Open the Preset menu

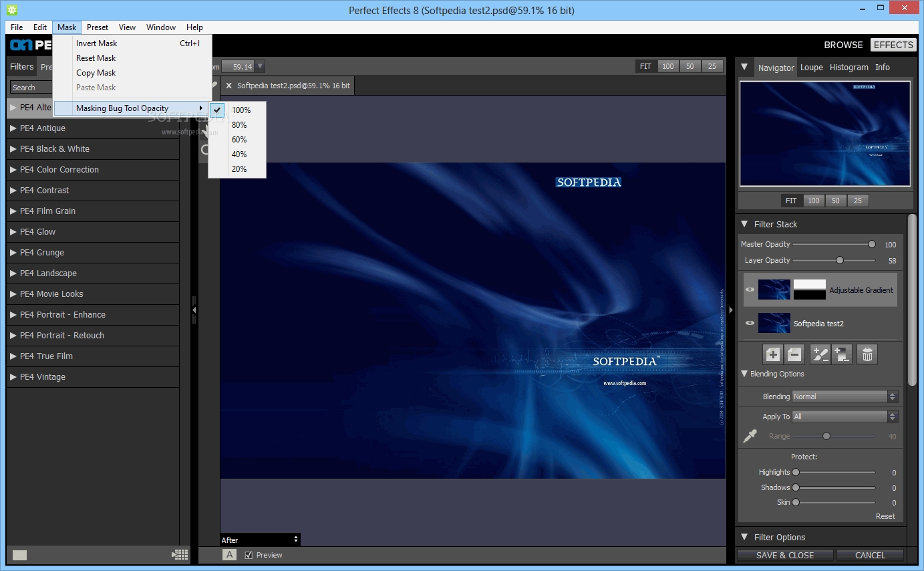(x=98, y=27)
